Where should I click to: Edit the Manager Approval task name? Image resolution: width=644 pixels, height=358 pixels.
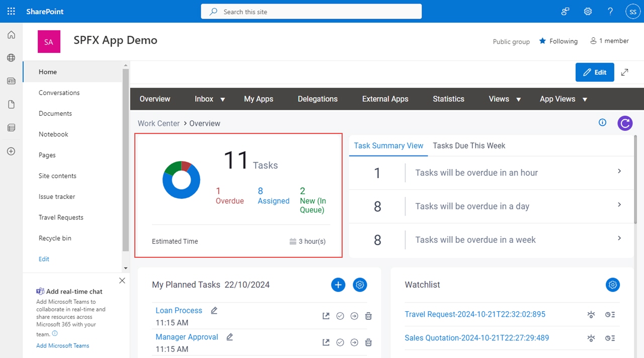(x=230, y=337)
